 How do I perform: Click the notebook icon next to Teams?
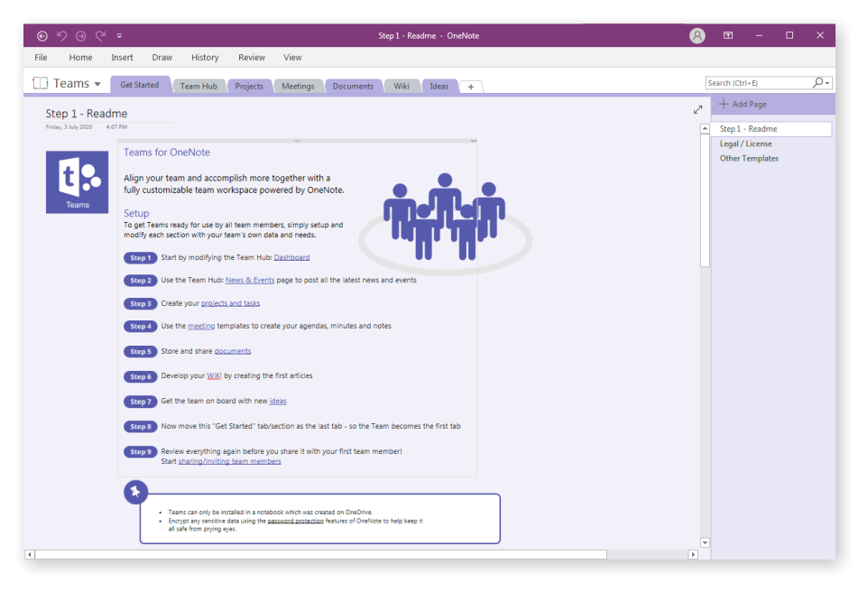[41, 83]
